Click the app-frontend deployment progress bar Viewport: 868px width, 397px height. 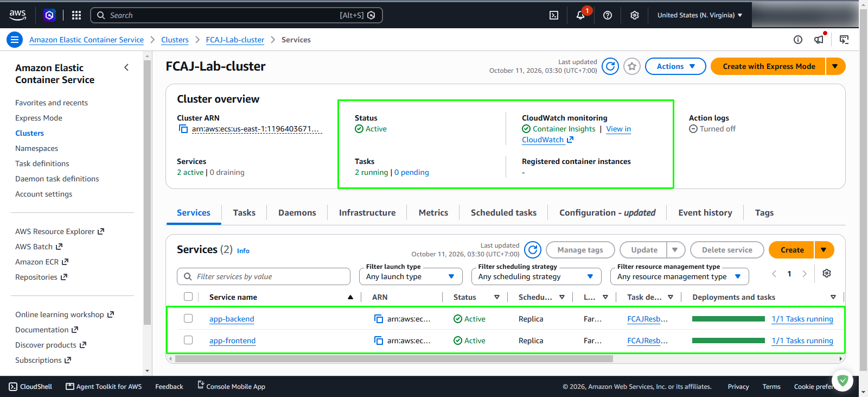tap(729, 341)
